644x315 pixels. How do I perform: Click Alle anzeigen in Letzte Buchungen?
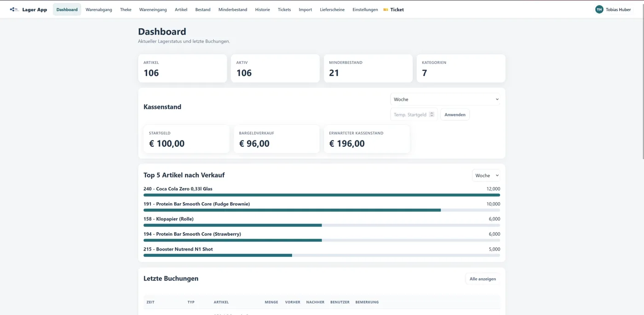pyautogui.click(x=483, y=279)
